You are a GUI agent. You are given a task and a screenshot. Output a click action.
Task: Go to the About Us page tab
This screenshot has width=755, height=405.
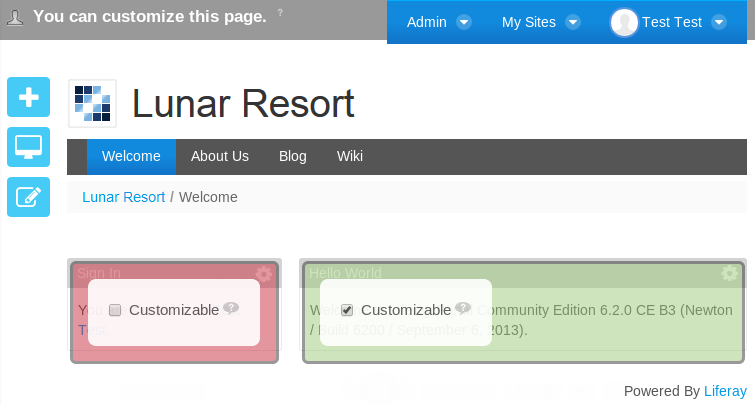(x=220, y=157)
